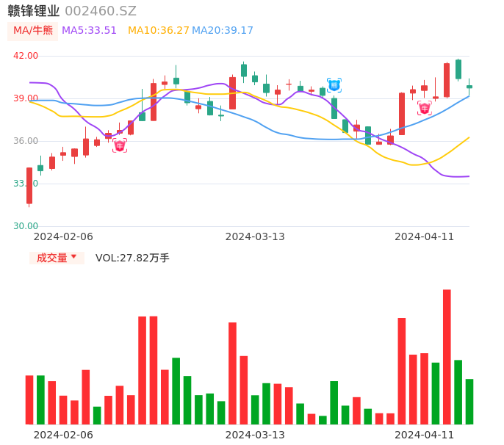Click the pink bull marker near February
This screenshot has height=445, width=504.
[120, 145]
